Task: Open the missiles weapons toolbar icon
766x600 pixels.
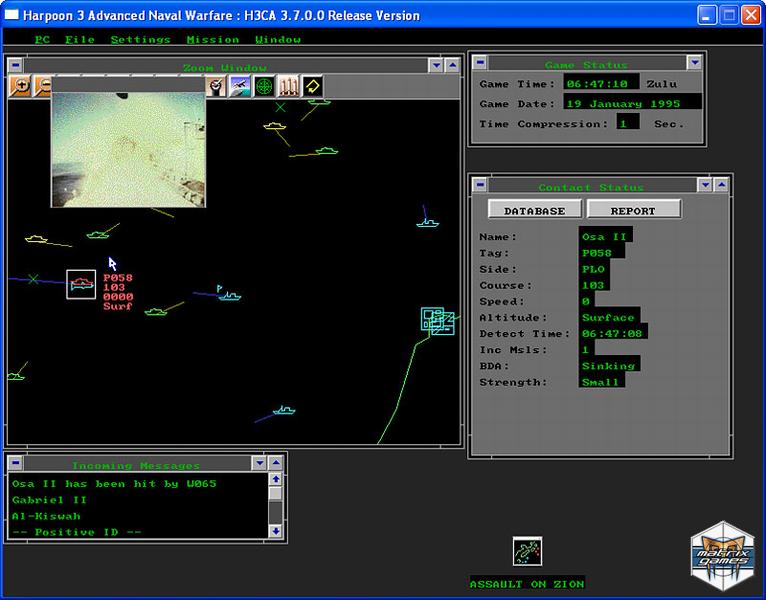Action: click(x=288, y=87)
